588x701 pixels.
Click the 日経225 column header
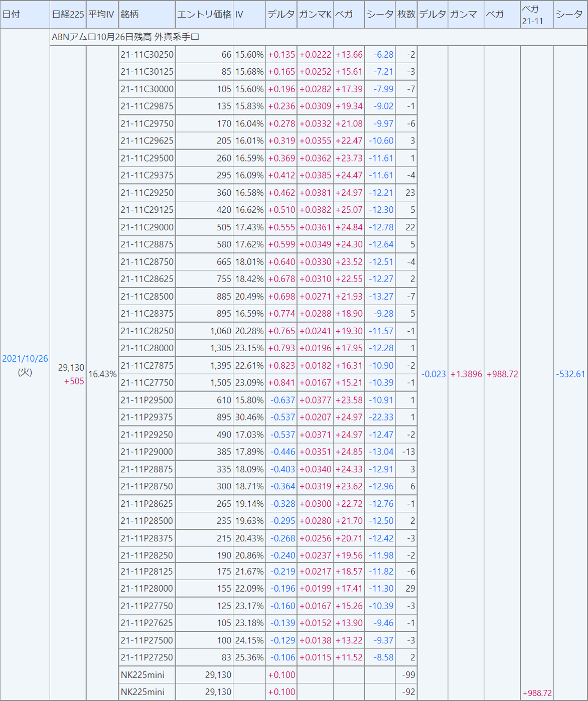tap(68, 15)
